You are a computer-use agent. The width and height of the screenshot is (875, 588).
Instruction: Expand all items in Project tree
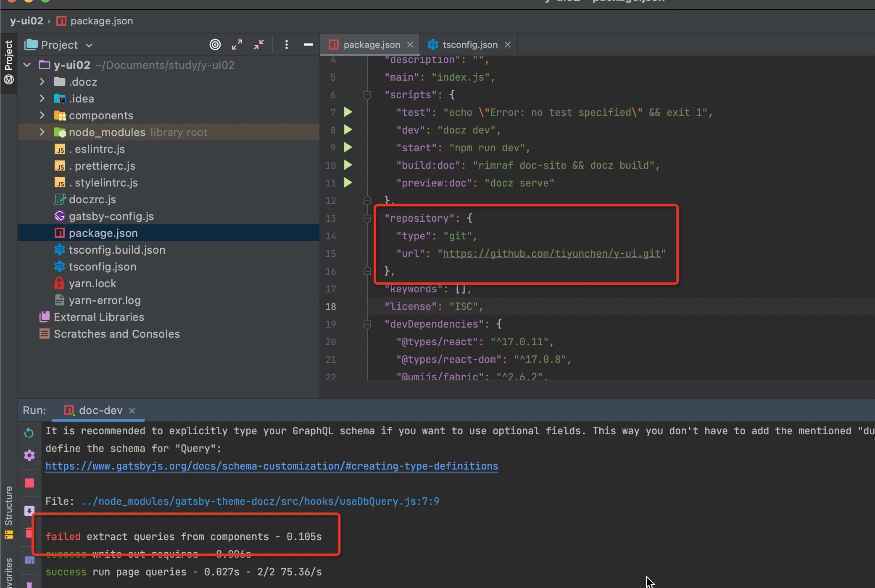pos(237,45)
